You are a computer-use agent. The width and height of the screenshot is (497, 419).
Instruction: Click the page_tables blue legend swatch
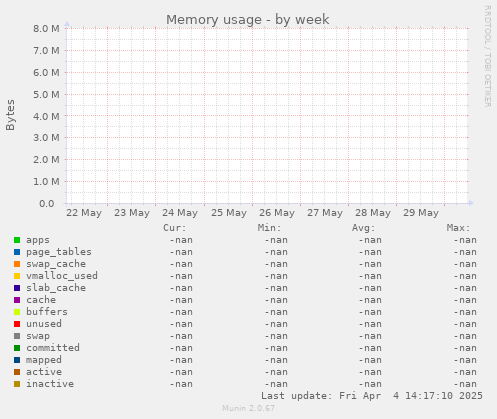(17, 252)
